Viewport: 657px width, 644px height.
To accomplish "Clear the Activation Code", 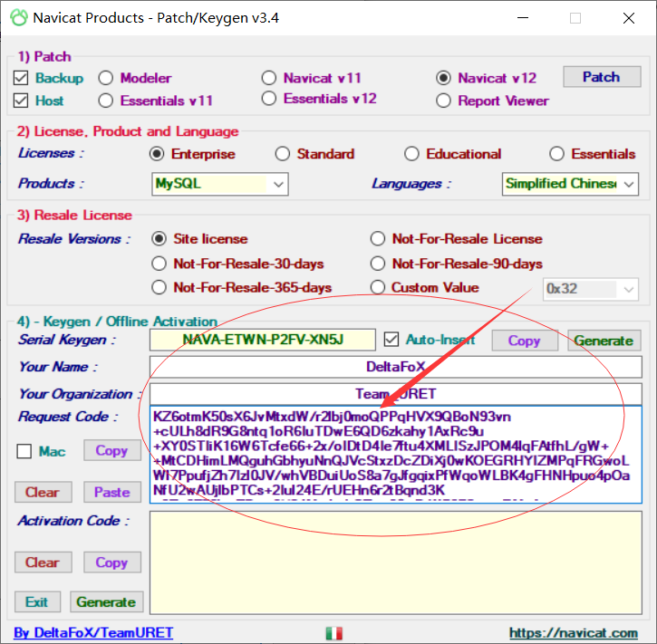I will coord(43,562).
